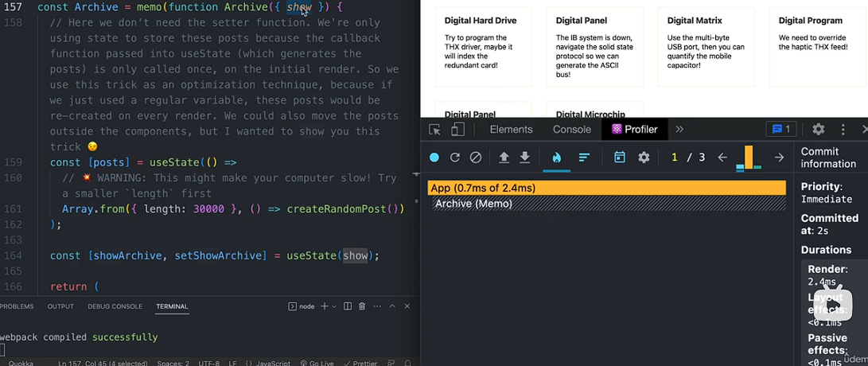The width and height of the screenshot is (868, 366).
Task: Open React Profiler settings gear
Action: (644, 158)
